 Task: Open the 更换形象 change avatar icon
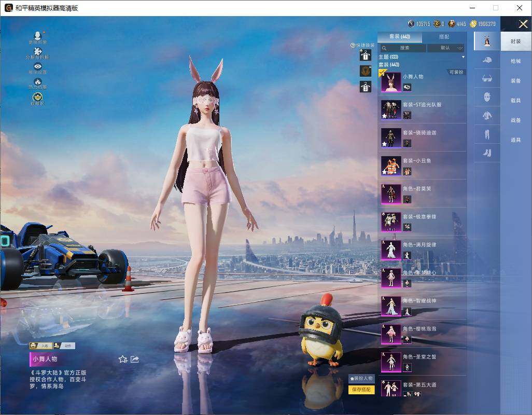[x=38, y=37]
